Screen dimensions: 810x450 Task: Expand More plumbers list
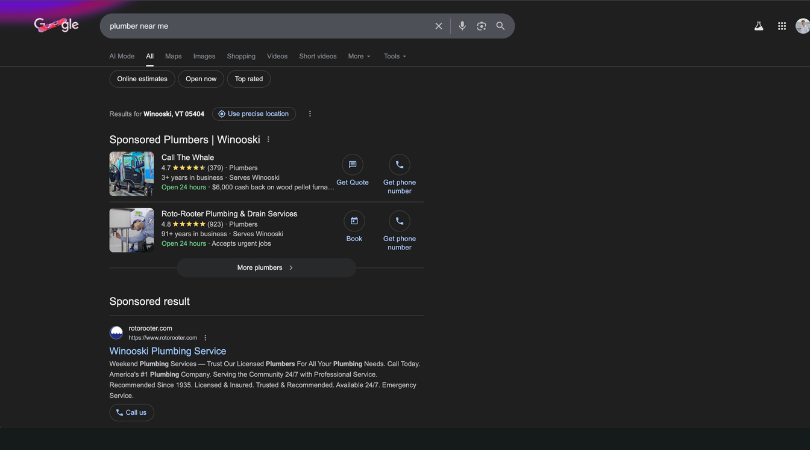tap(266, 268)
